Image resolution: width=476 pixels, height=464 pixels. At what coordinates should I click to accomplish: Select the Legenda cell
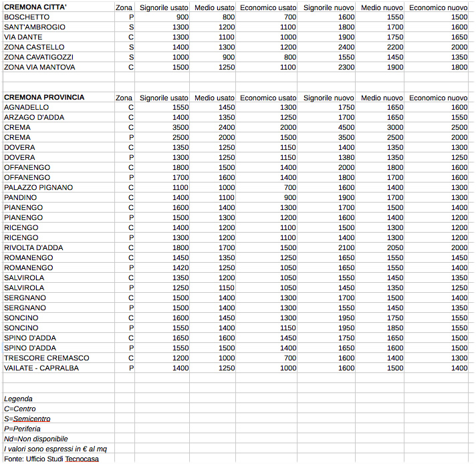tap(18, 398)
